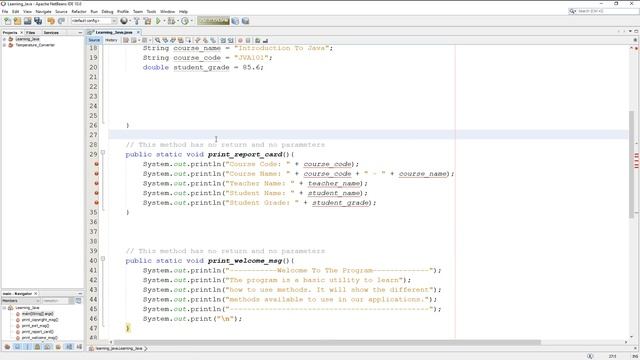Collapse the print_welcome_msg method fold
The height and width of the screenshot is (360, 640).
(x=103, y=258)
